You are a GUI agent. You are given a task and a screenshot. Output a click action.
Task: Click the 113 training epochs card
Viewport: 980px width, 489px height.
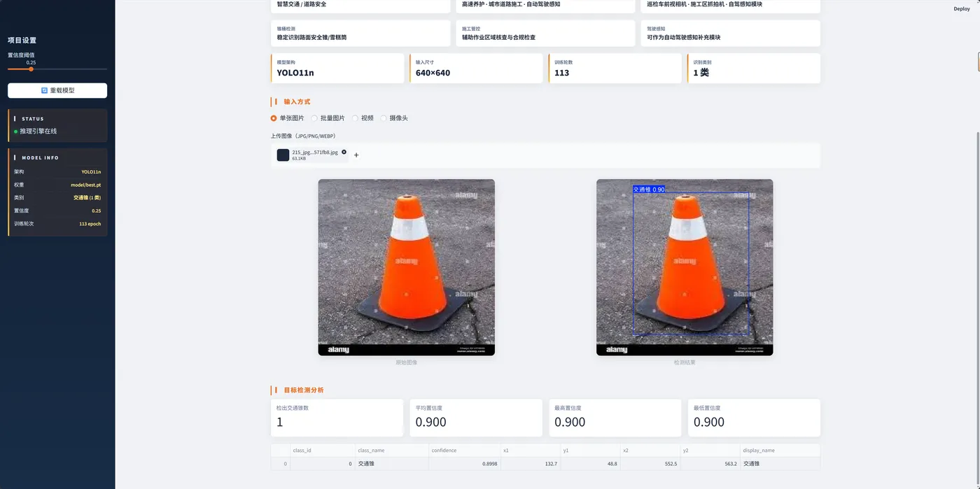click(615, 69)
